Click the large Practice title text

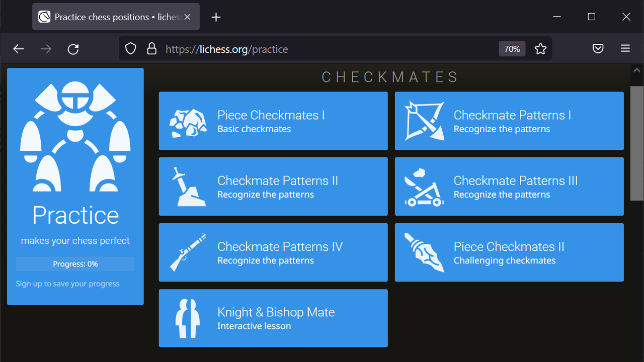75,215
